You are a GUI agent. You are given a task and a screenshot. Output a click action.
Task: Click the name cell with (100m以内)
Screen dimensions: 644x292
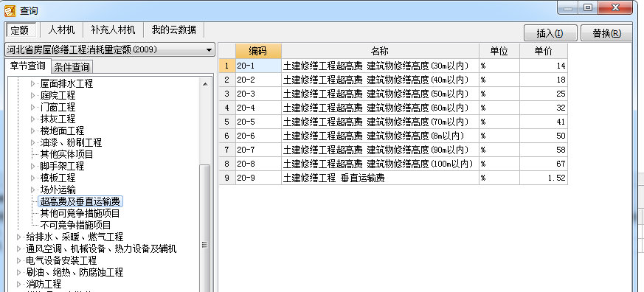point(380,164)
